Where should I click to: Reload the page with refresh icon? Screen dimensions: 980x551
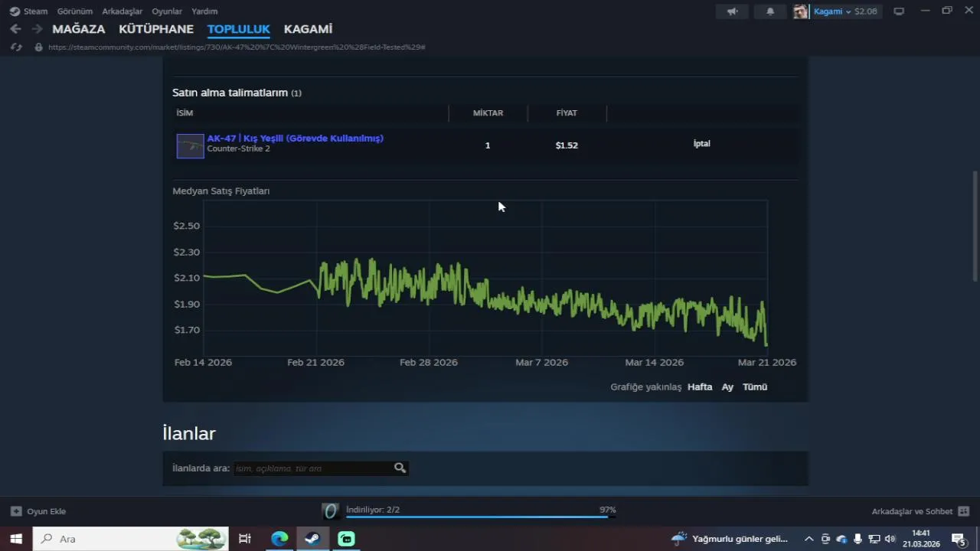16,47
